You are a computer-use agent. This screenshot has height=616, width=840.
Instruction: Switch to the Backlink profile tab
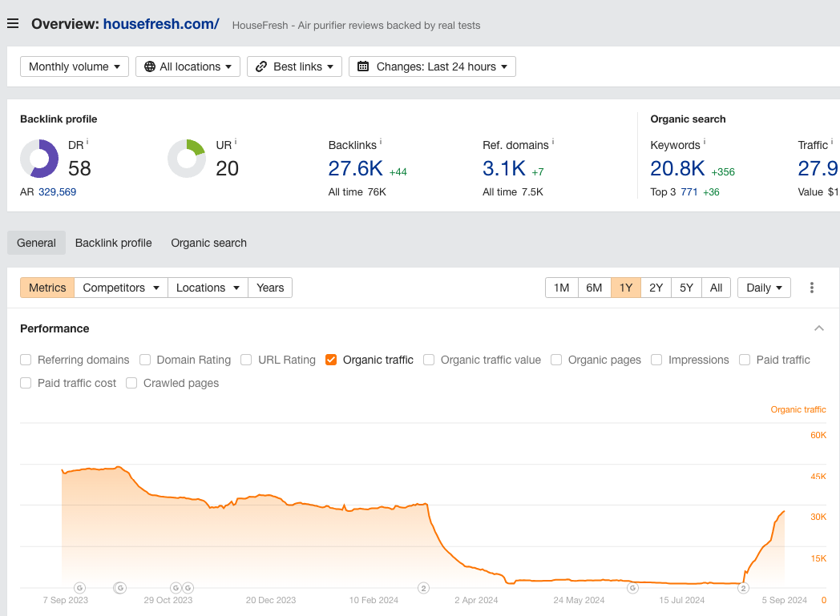click(113, 243)
